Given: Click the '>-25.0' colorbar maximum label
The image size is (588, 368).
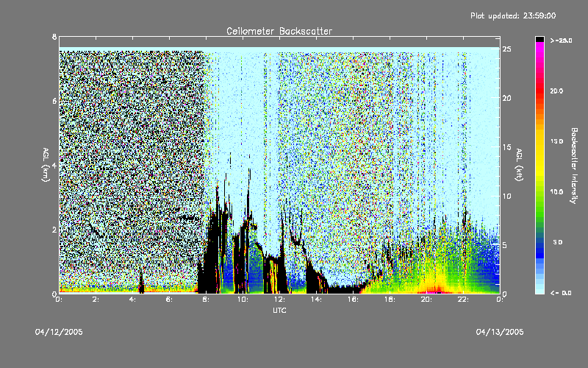Looking at the screenshot, I should (x=561, y=40).
